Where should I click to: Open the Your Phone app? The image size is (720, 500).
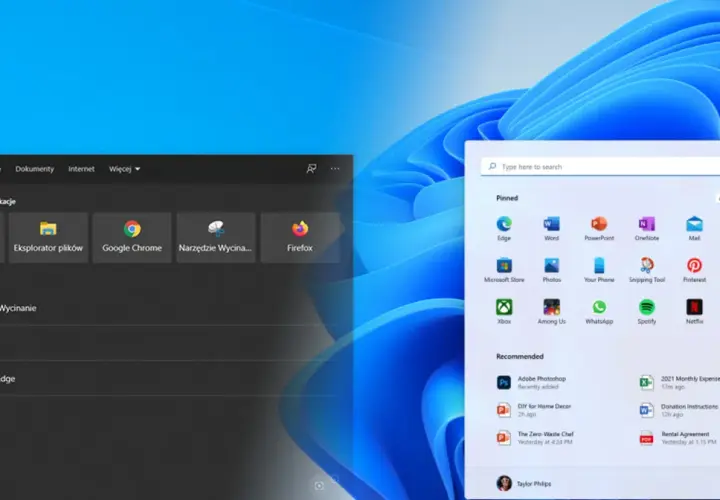point(599,270)
